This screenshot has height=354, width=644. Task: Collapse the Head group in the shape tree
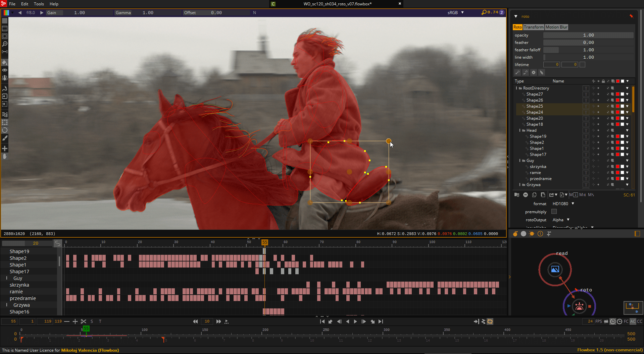point(521,130)
